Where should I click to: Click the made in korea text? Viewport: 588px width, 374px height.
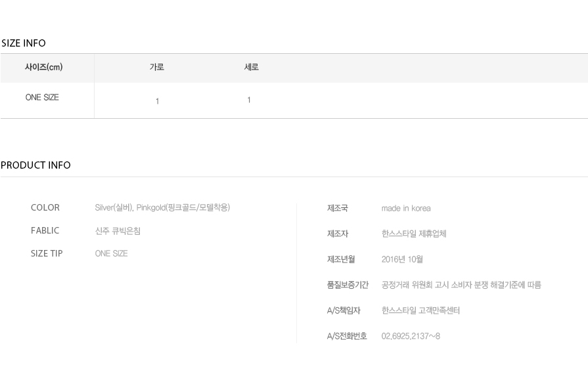click(x=406, y=208)
